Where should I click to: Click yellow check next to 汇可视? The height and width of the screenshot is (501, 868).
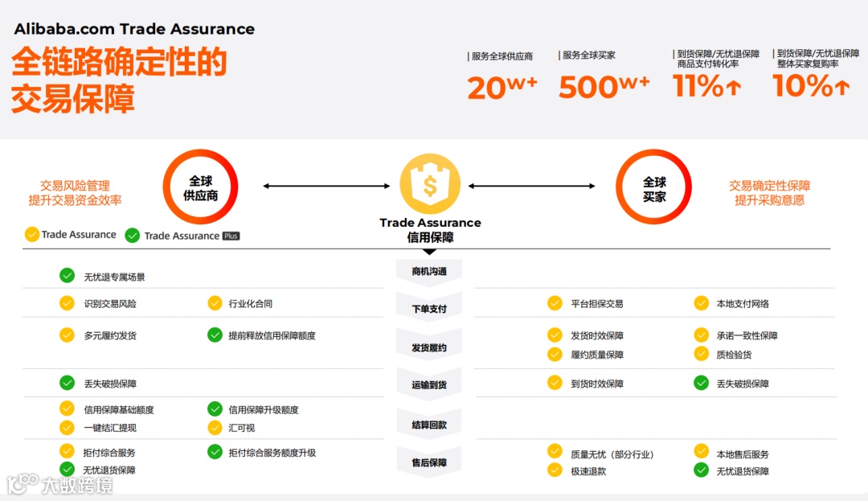click(215, 427)
